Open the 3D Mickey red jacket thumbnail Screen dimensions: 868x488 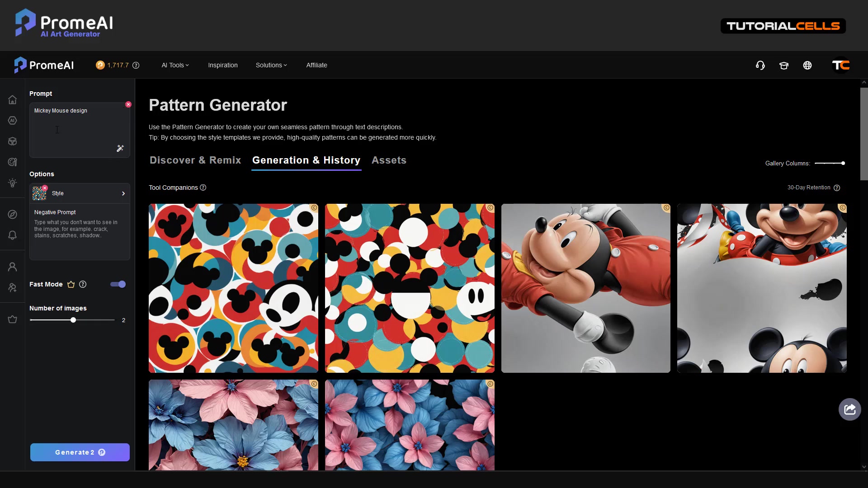(586, 288)
